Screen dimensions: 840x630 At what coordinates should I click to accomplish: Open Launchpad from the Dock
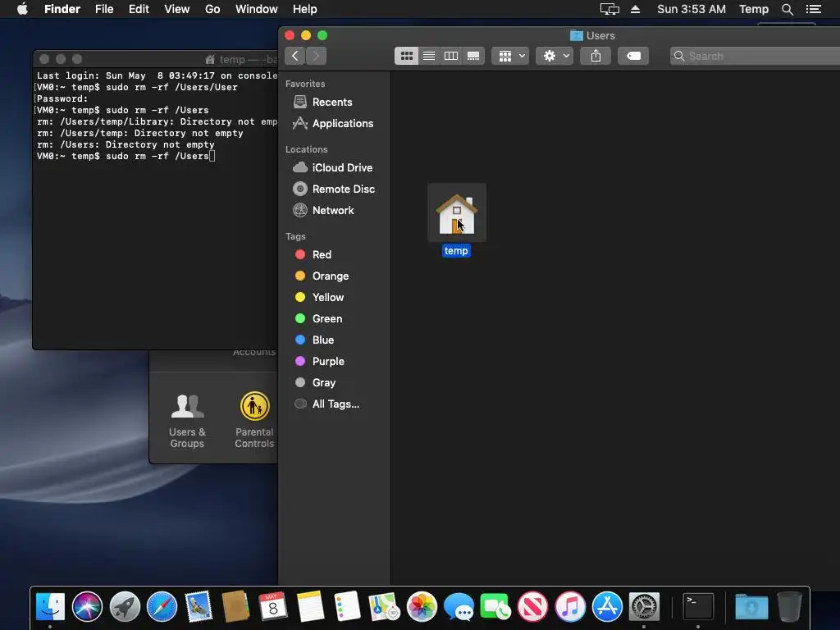125,607
